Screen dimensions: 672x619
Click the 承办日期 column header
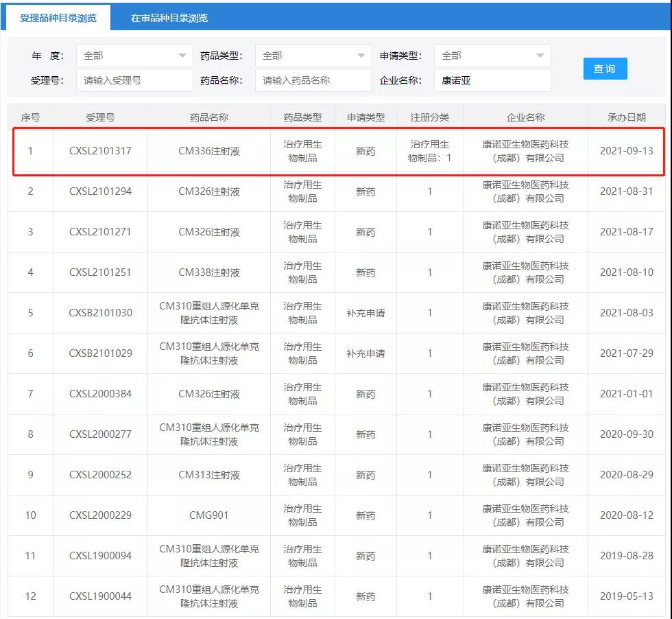(x=626, y=117)
